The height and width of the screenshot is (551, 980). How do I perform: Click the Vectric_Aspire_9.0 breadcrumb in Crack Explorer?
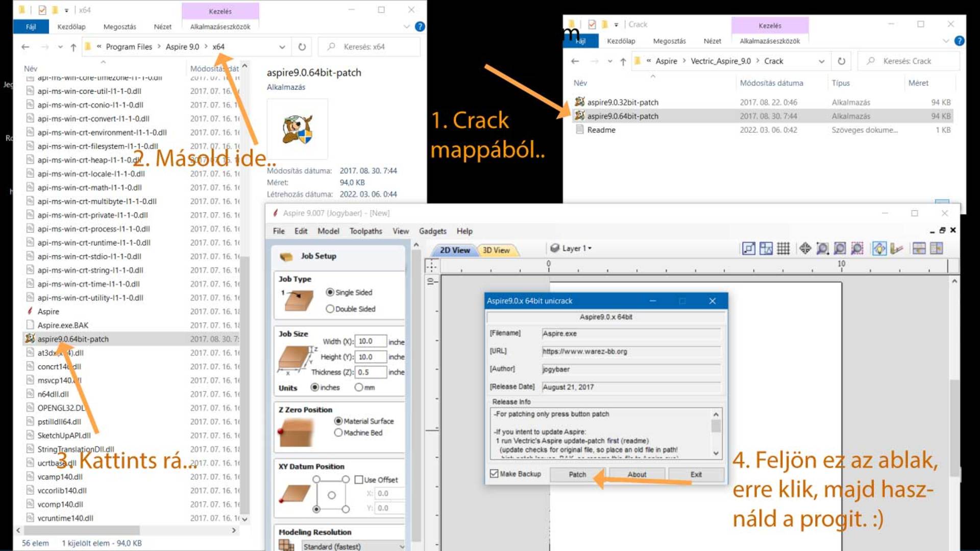tap(721, 61)
